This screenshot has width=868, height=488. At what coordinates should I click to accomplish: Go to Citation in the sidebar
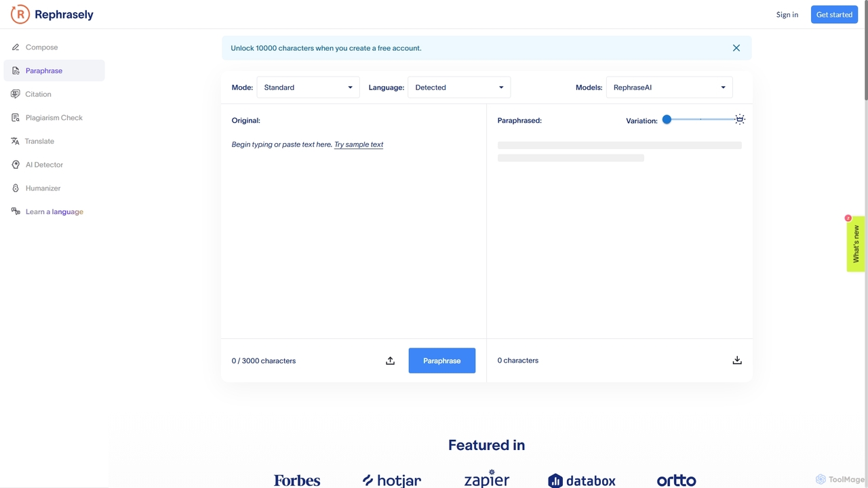(x=54, y=94)
